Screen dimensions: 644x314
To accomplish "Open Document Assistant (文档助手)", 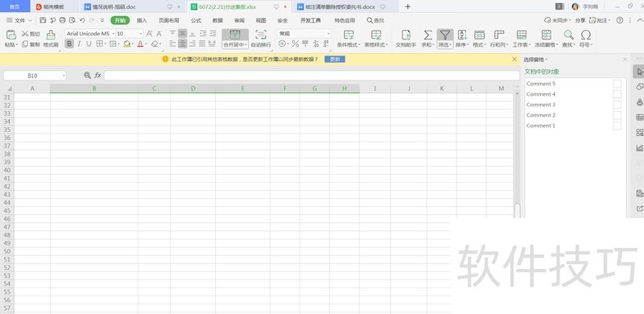I will pyautogui.click(x=406, y=39).
